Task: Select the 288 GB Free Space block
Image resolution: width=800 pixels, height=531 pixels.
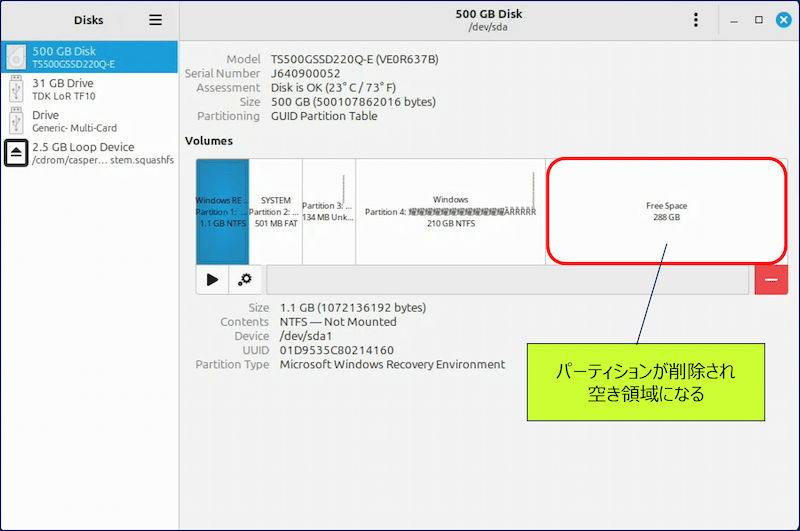Action: (666, 211)
